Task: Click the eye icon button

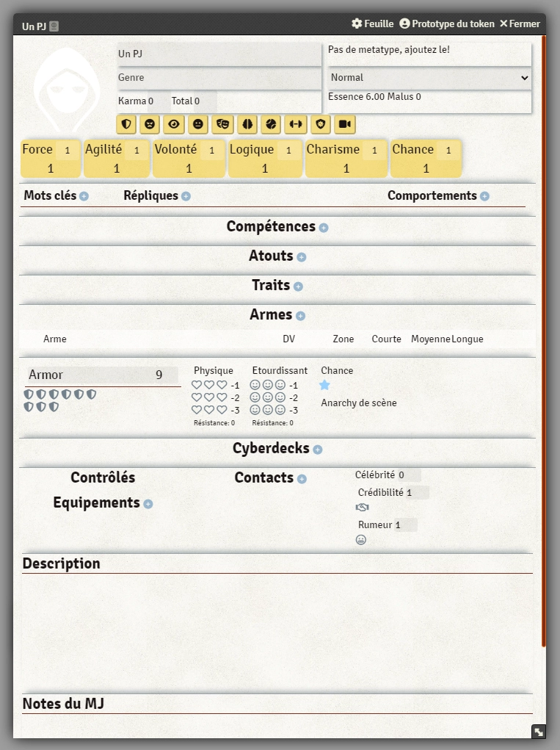Action: [x=174, y=124]
